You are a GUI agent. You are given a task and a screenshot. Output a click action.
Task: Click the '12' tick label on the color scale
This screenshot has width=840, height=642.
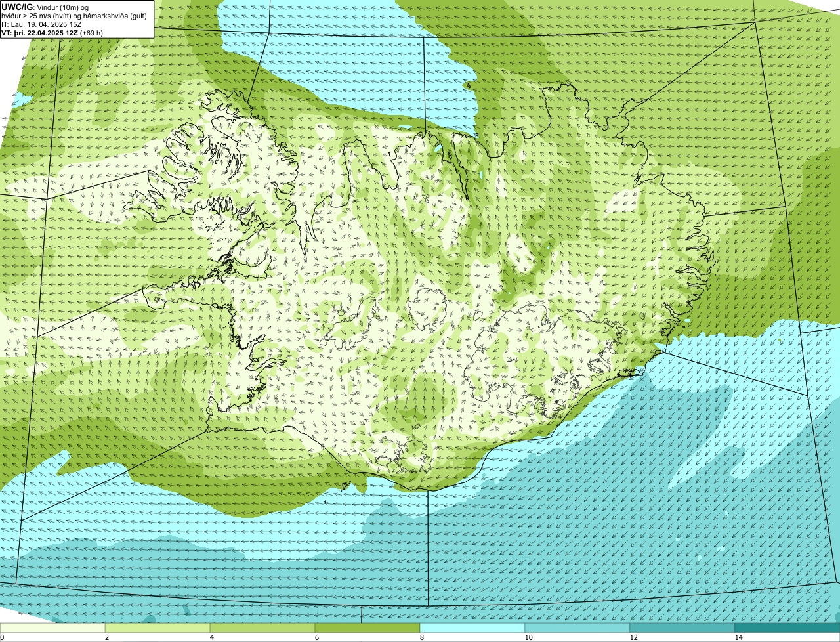(x=633, y=637)
